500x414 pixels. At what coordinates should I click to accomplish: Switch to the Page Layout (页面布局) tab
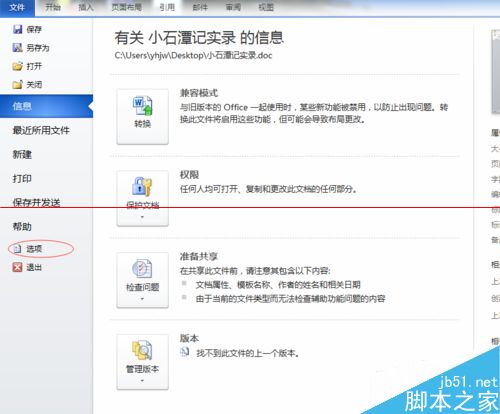tap(127, 7)
